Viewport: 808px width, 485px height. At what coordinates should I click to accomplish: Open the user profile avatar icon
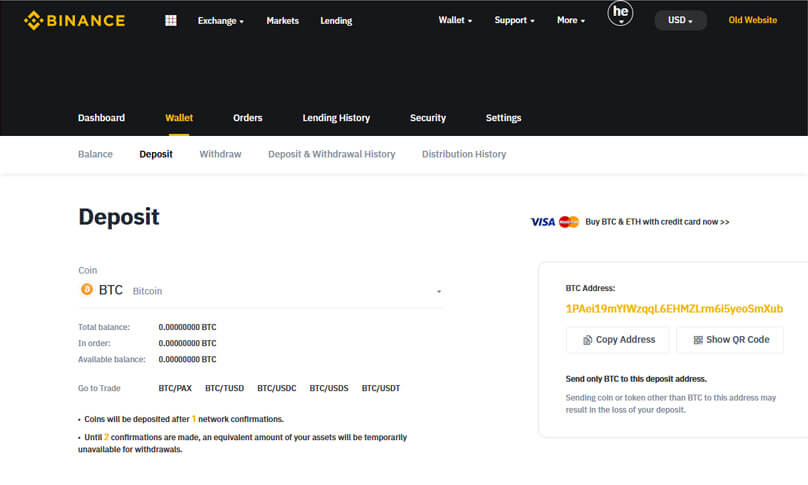coord(620,13)
